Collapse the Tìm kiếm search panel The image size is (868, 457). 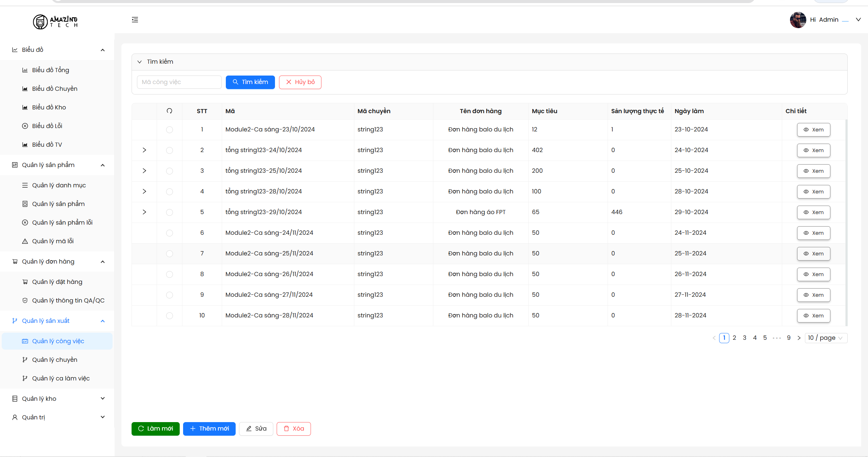(x=139, y=62)
